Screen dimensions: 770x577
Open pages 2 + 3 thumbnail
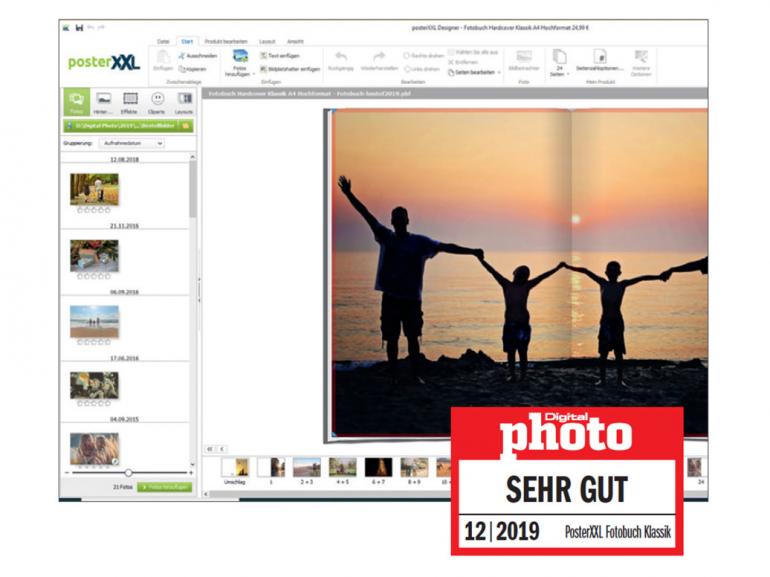(x=307, y=467)
